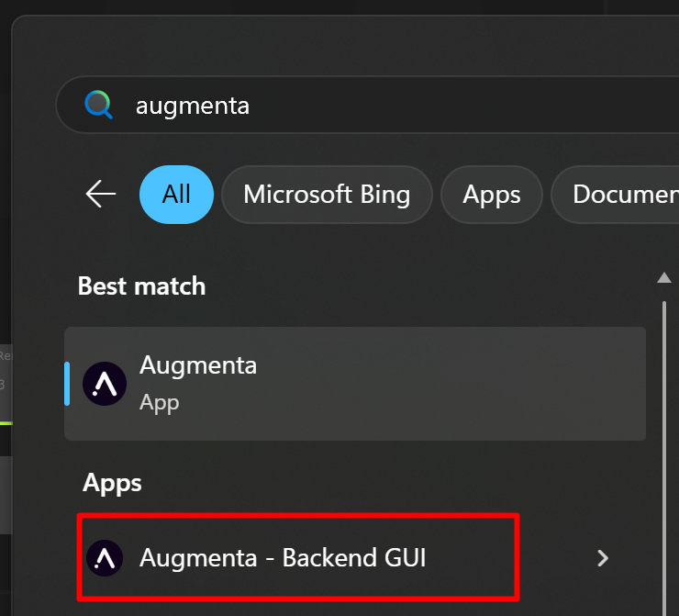Image resolution: width=679 pixels, height=616 pixels.
Task: Click the "App" subtitle under Augmenta
Action: (159, 403)
